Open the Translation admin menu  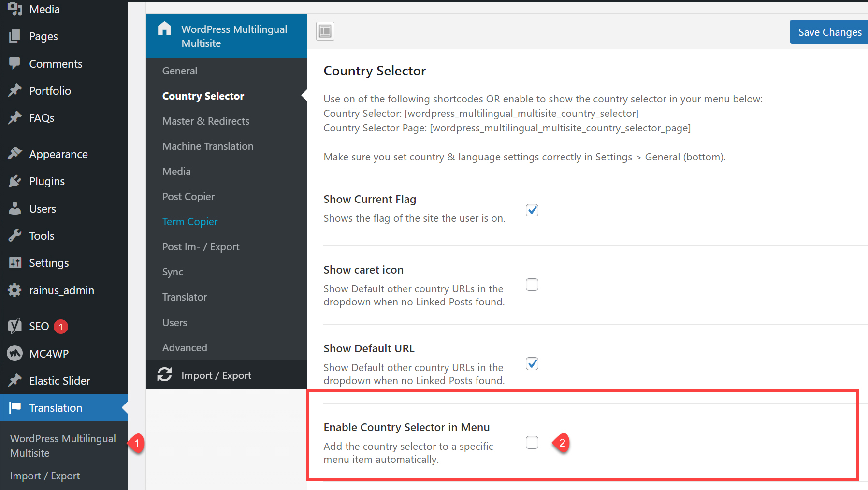click(64, 407)
